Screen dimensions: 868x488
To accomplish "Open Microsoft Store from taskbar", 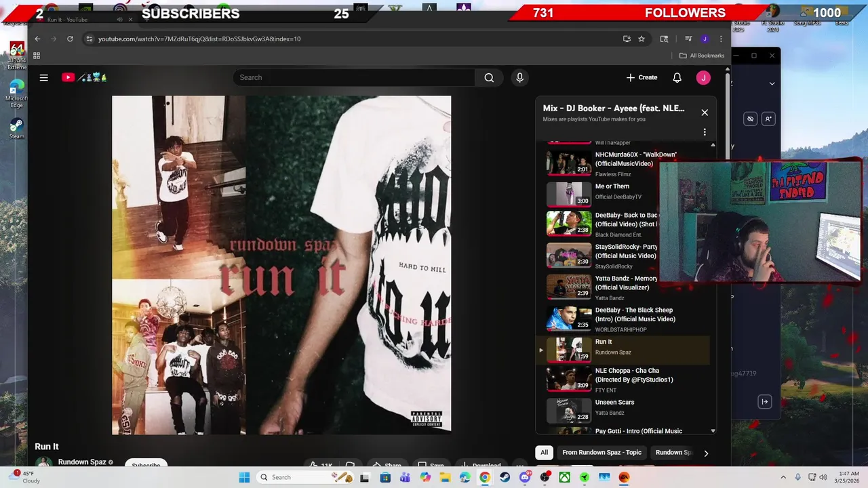I will [384, 477].
